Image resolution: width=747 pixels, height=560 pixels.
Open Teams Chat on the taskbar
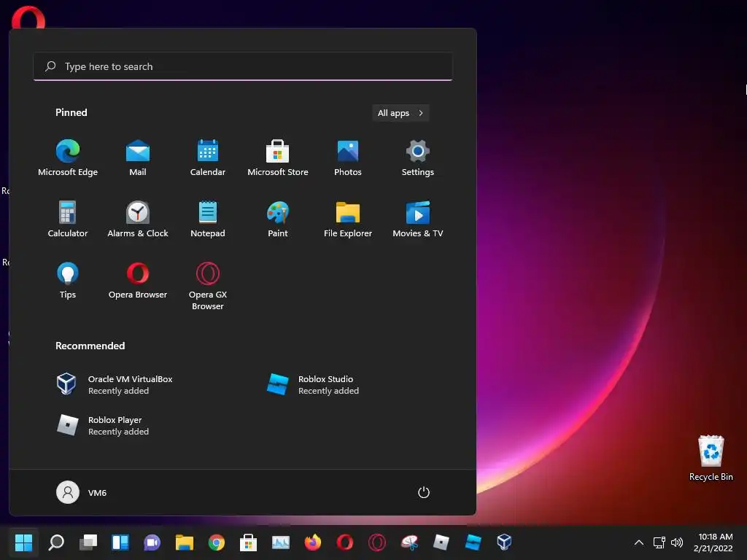click(x=152, y=542)
